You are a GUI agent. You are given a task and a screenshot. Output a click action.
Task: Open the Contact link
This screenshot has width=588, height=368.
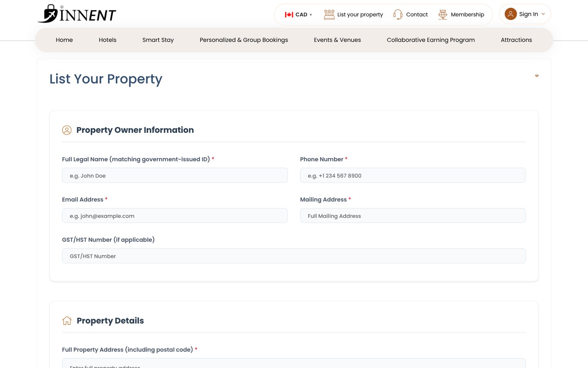417,14
